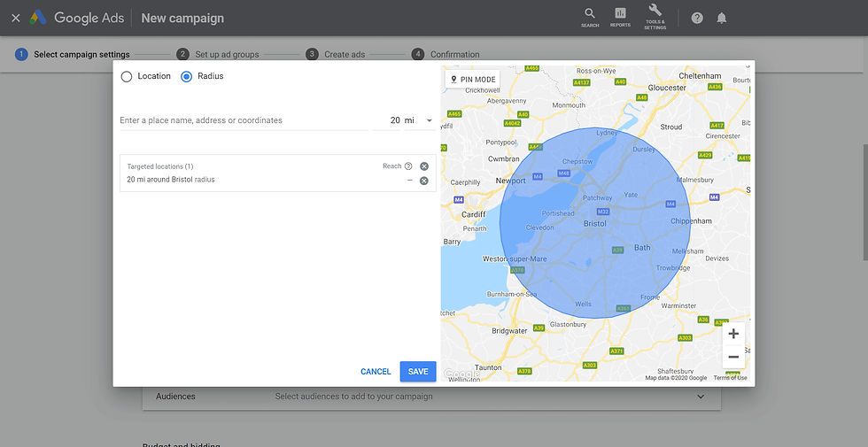The image size is (868, 447).
Task: Open the Search magnifier tool
Action: click(x=590, y=17)
